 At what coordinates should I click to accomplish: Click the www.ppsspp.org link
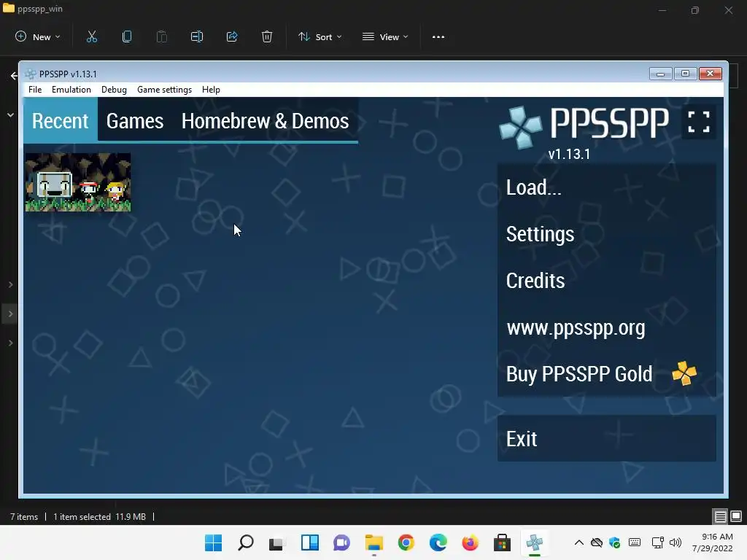tap(606, 327)
